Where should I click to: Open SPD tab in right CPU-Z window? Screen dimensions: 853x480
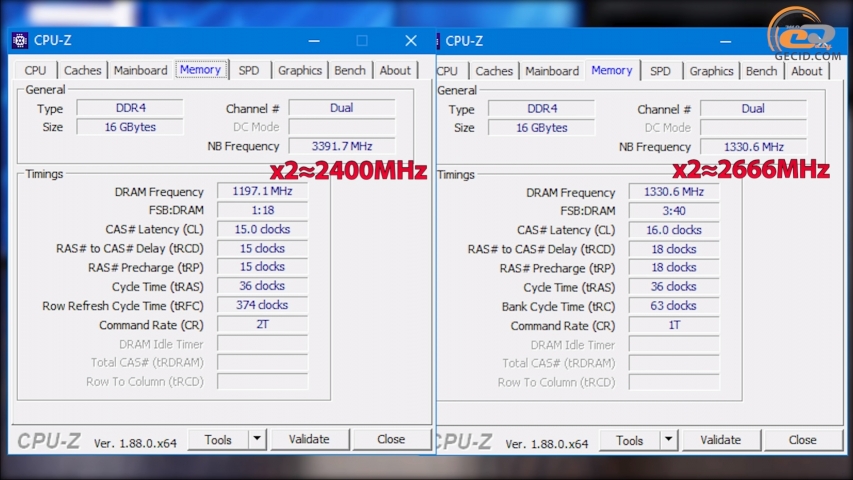(660, 71)
